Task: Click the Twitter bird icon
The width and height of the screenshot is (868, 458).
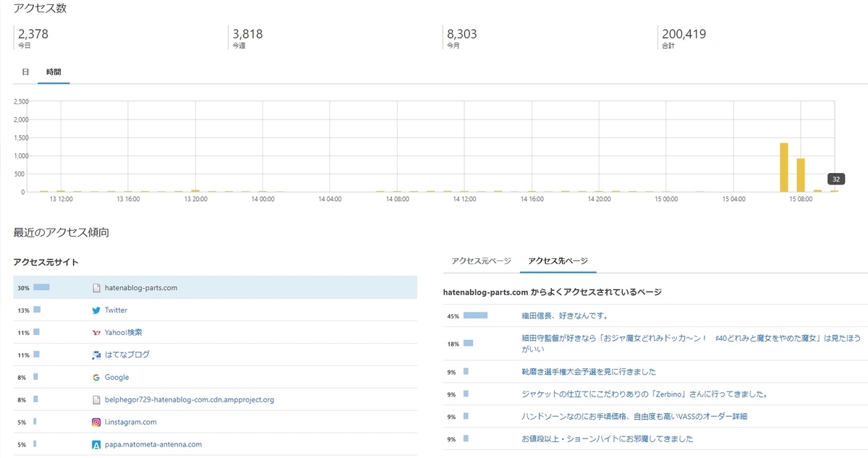Action: (x=96, y=310)
